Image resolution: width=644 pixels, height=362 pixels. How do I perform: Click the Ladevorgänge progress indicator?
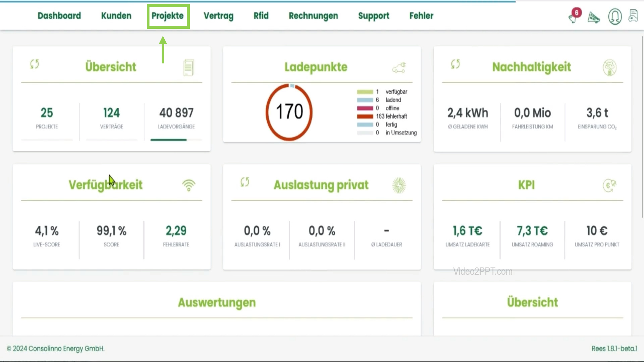pyautogui.click(x=168, y=140)
